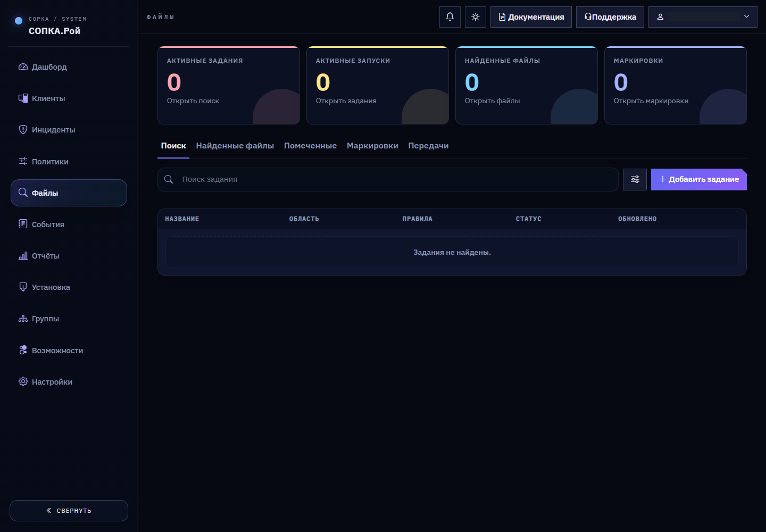Image resolution: width=766 pixels, height=532 pixels.
Task: Click the magnifier icon in task search
Action: pyautogui.click(x=169, y=179)
